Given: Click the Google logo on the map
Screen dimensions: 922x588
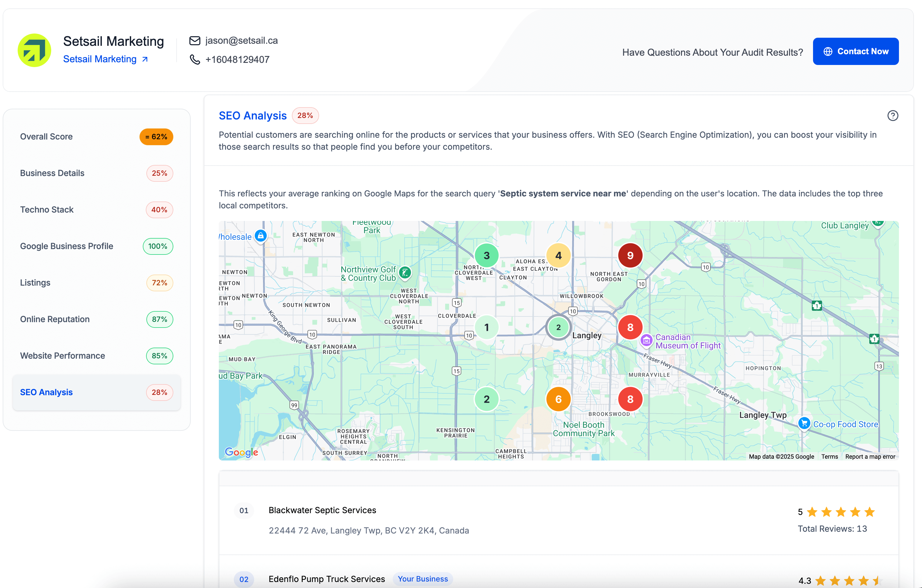Looking at the screenshot, I should point(241,452).
